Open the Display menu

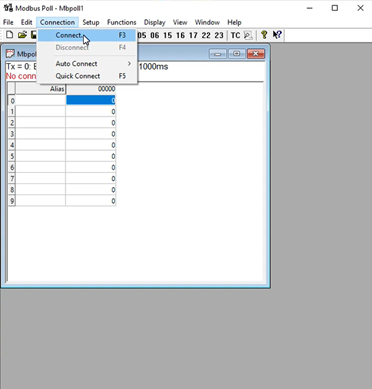(x=155, y=22)
